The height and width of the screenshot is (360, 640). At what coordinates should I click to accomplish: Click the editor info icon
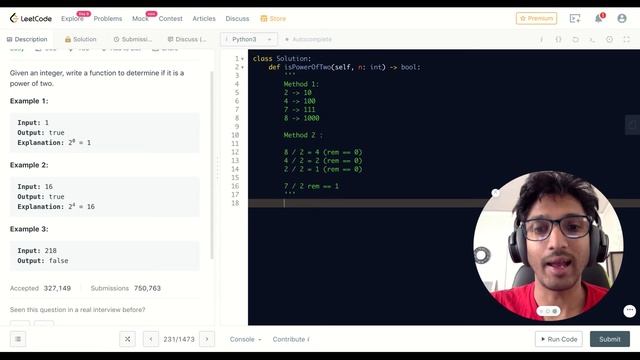[x=541, y=39]
